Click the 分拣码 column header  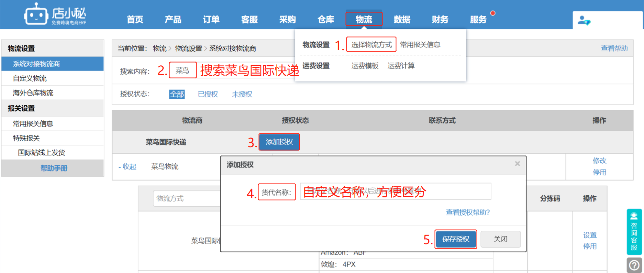pyautogui.click(x=550, y=198)
